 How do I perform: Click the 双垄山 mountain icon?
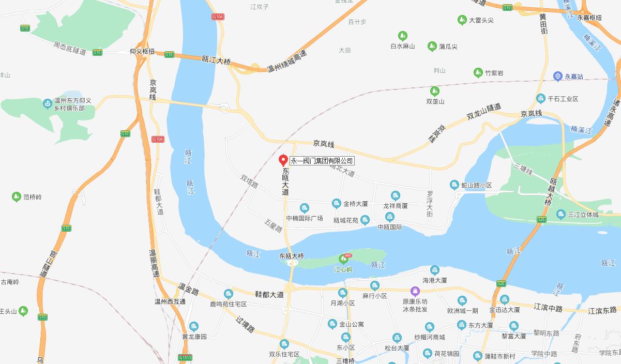point(435,91)
